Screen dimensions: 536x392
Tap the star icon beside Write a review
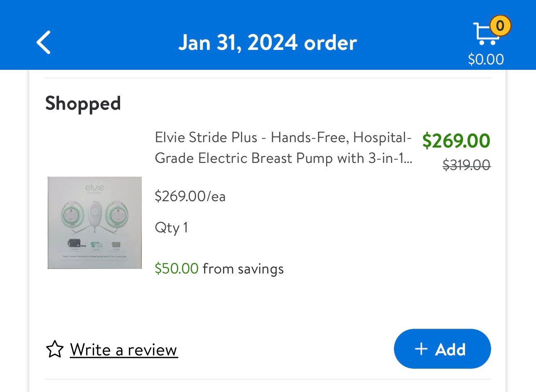pos(55,349)
